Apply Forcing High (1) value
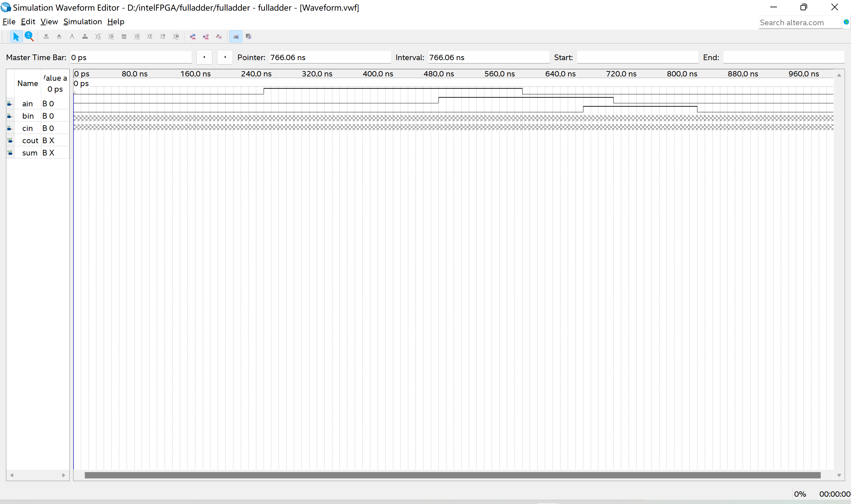 point(72,36)
